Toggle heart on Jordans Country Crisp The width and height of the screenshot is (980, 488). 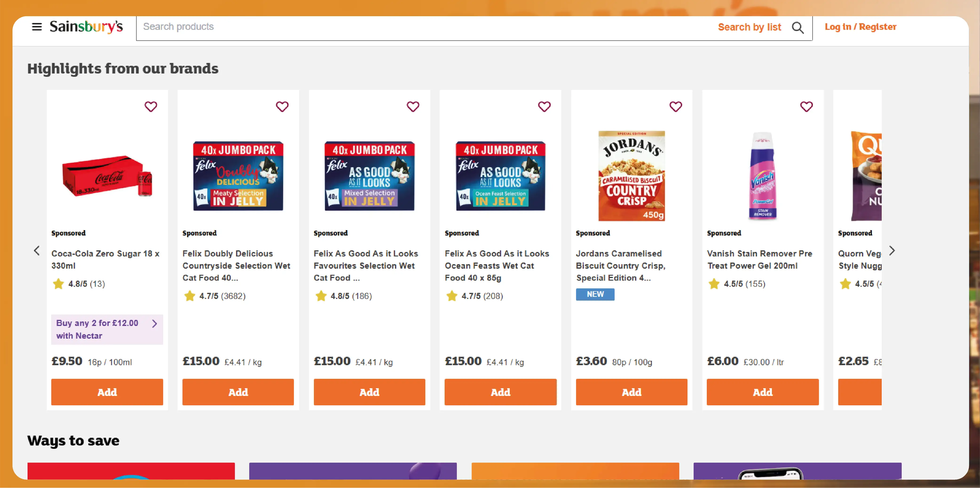[675, 107]
